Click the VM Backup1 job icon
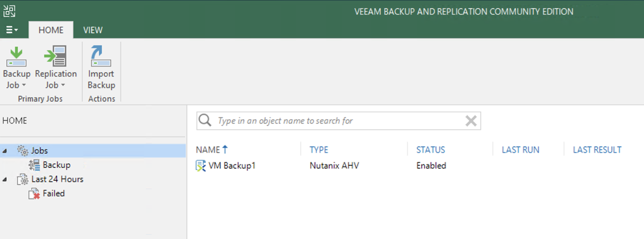Screen dimensions: 644x239 pos(201,166)
